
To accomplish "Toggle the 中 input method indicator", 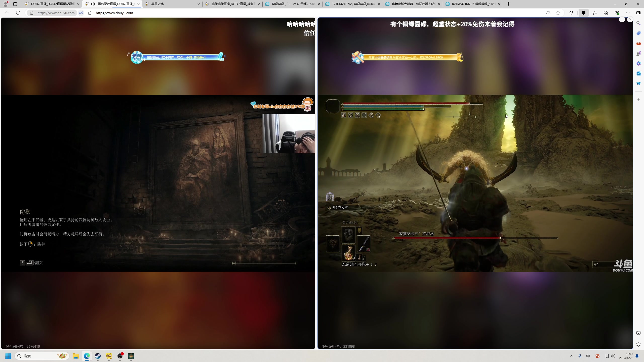I will coord(588,356).
